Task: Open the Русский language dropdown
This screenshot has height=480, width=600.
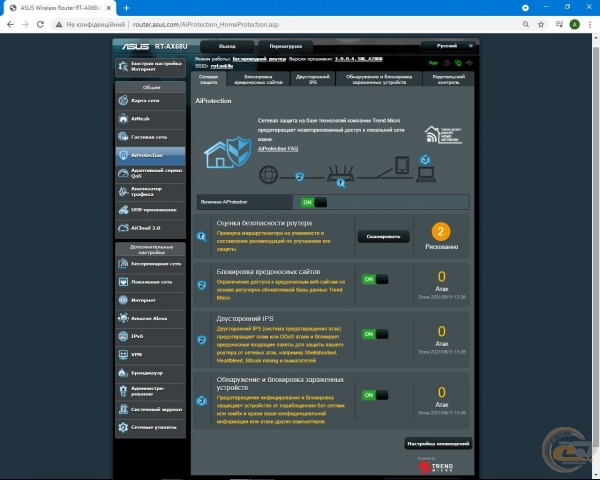Action: 448,46
